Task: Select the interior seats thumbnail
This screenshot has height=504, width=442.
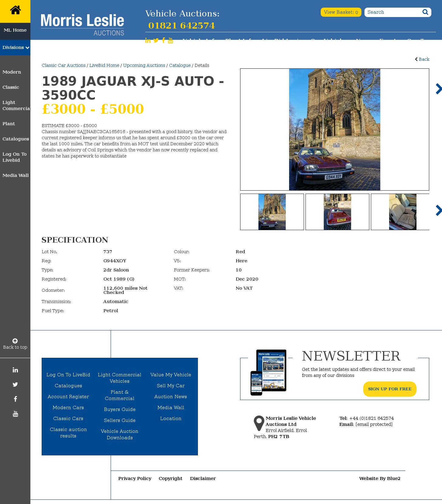Action: [x=400, y=212]
